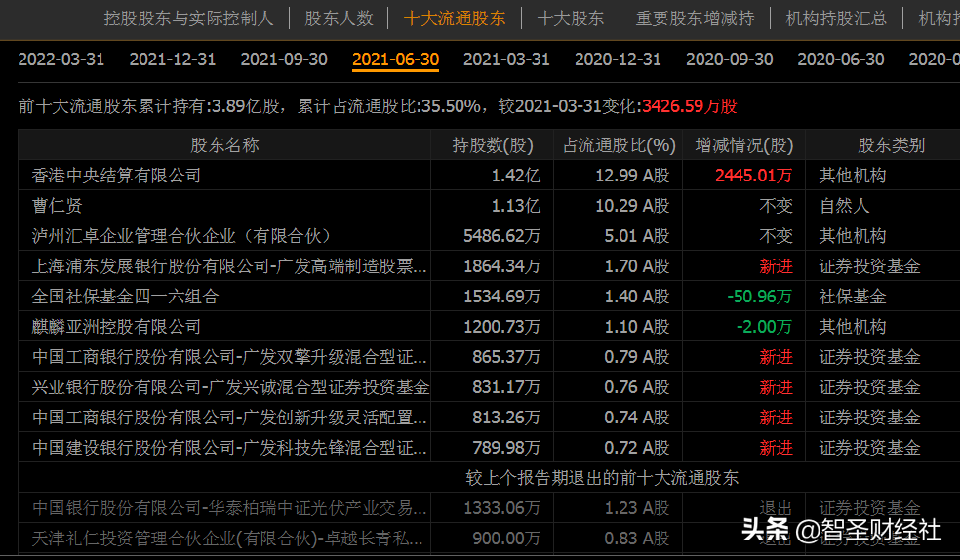Select report date 2021-09-30
960x560 pixels.
(x=284, y=60)
